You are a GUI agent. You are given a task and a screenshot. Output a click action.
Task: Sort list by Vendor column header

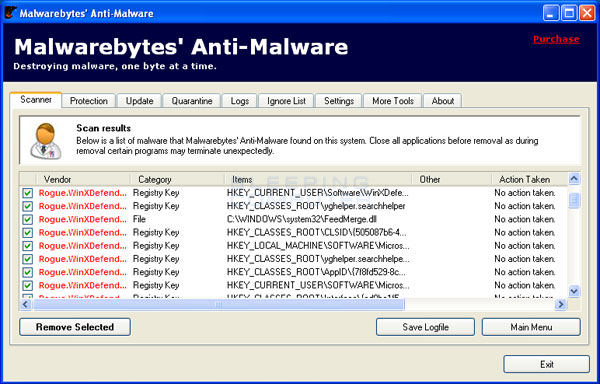83,179
